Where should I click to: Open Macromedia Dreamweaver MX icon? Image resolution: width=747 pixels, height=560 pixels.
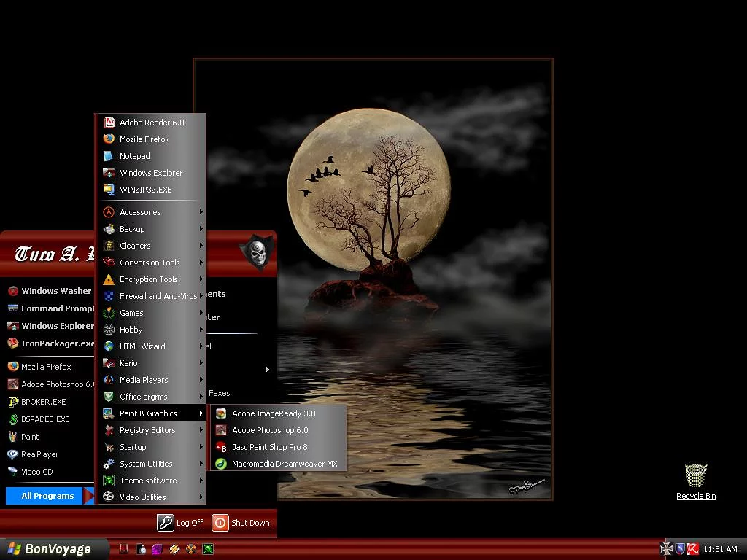[221, 464]
